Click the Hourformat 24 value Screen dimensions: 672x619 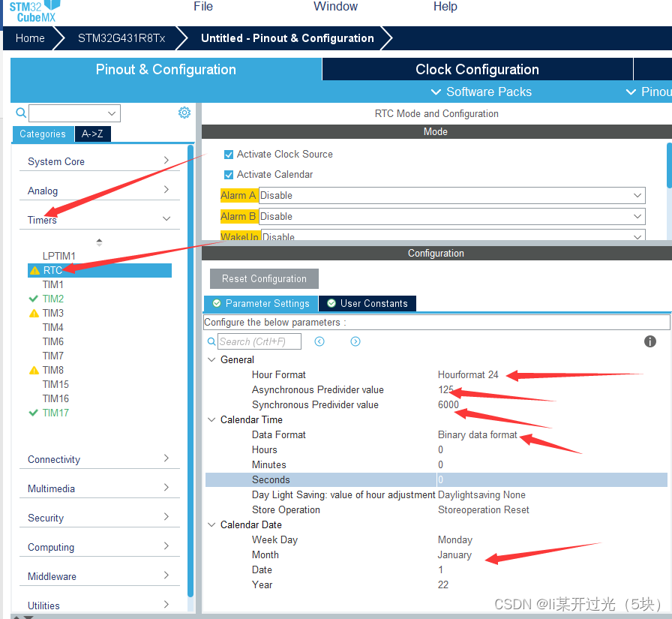pos(468,374)
